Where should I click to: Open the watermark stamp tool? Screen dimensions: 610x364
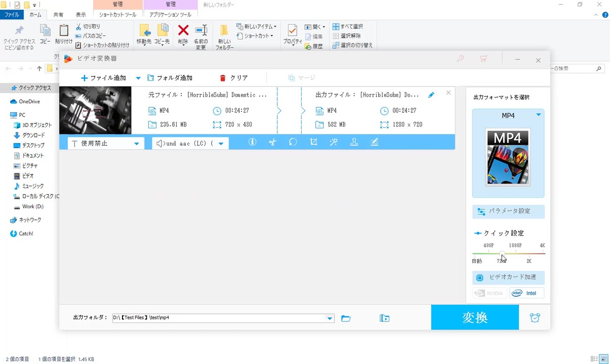[x=354, y=143]
